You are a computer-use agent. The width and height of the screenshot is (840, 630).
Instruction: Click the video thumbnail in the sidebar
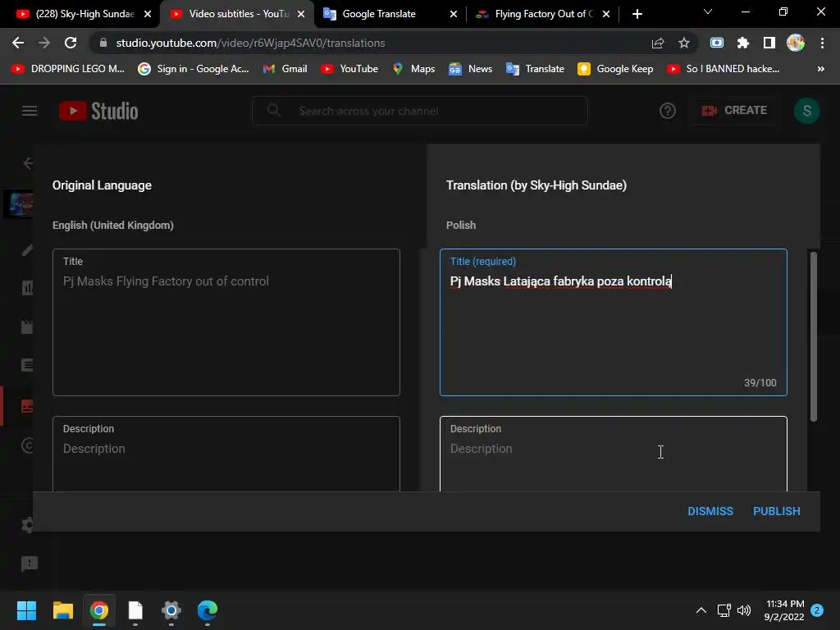20,204
